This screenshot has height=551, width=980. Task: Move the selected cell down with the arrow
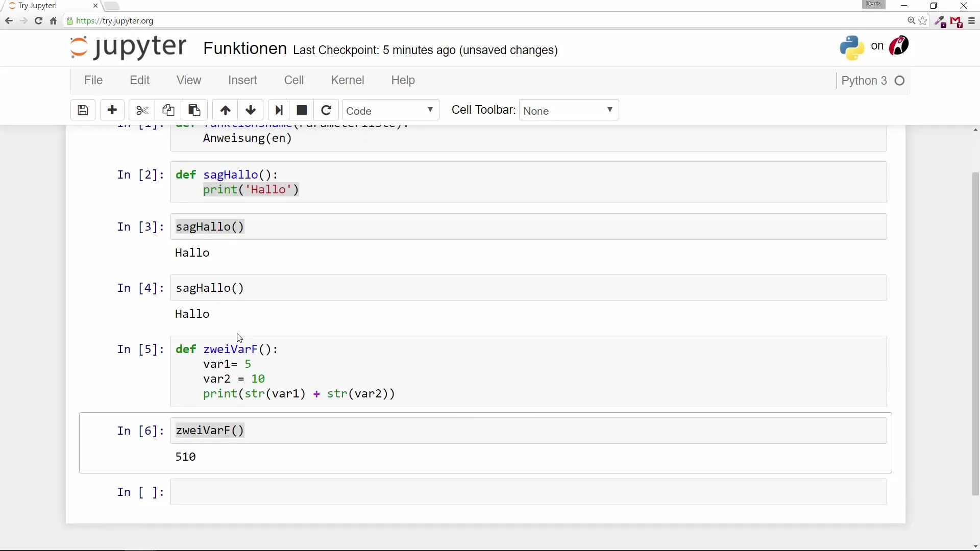tap(251, 110)
